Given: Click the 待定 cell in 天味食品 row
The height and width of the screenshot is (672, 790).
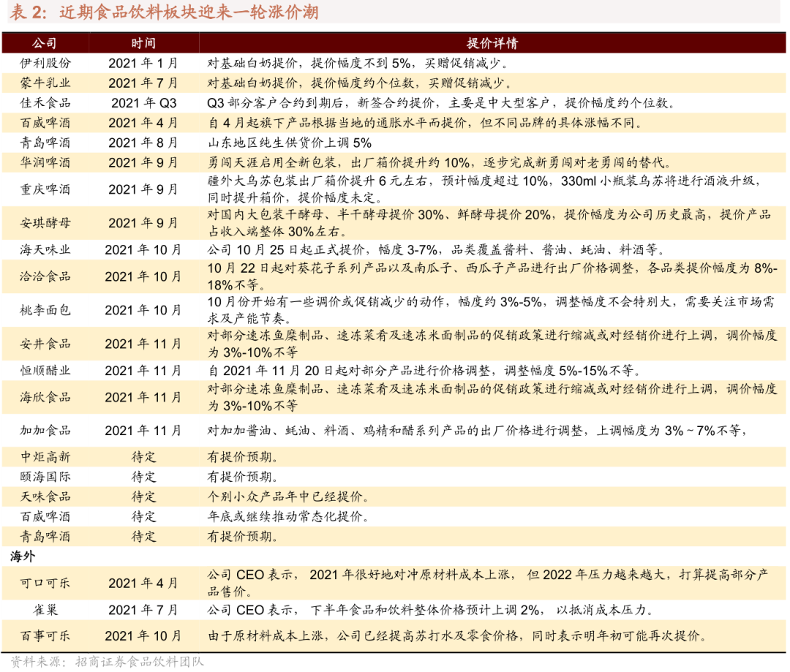Looking at the screenshot, I should coord(143,497).
